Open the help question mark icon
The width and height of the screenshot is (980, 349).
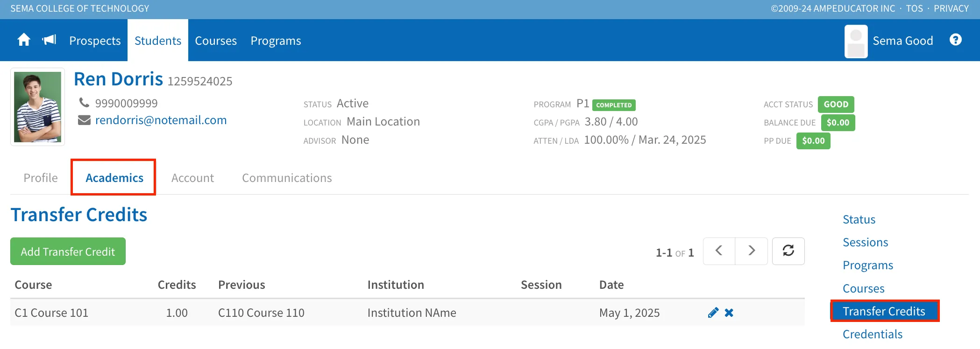[956, 40]
